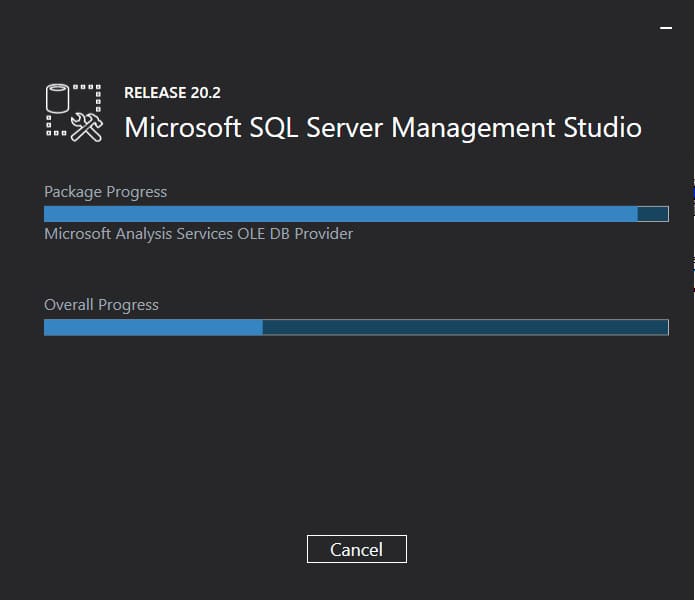Click the Overall Progress bar

pyautogui.click(x=356, y=327)
